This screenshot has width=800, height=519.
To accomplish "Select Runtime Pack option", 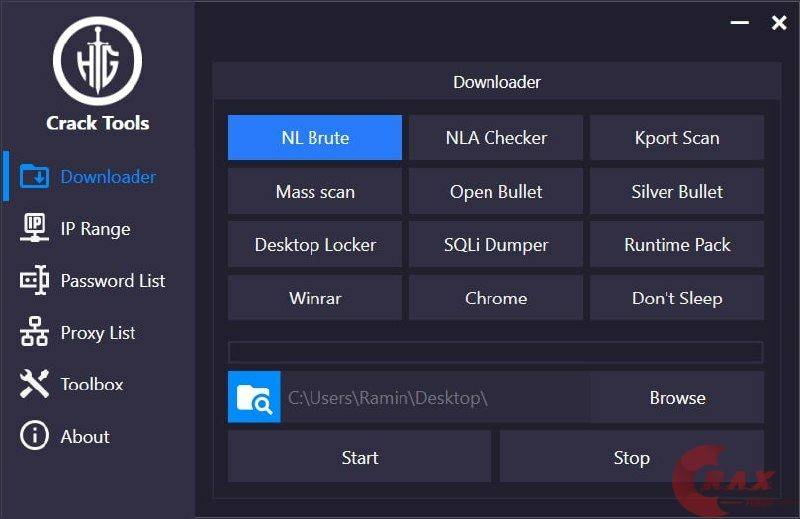I will tap(677, 244).
